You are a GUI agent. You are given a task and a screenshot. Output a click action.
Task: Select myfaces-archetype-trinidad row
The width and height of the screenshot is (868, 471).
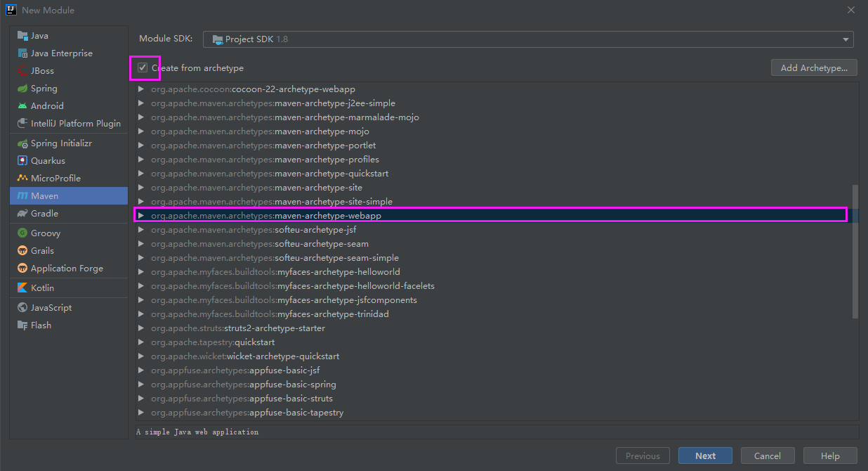coord(493,314)
